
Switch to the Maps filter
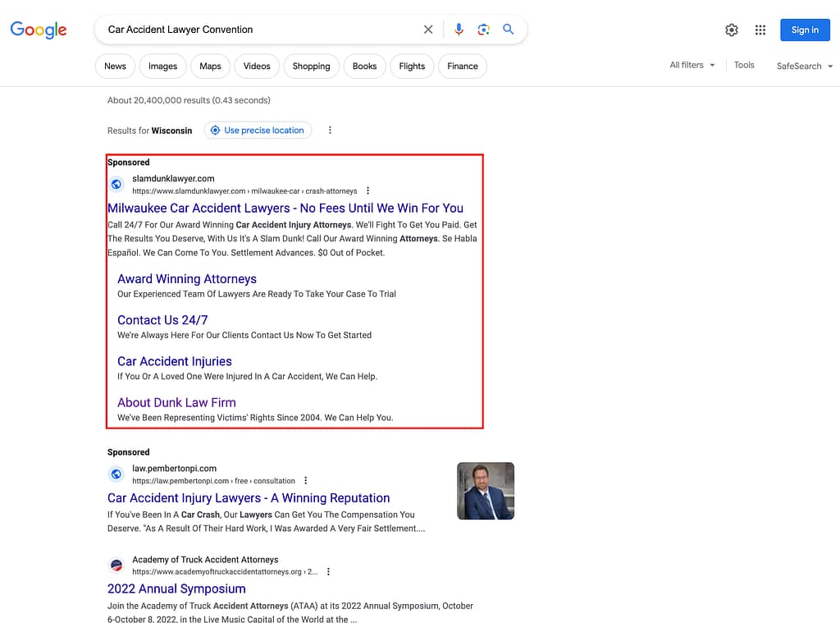(x=210, y=66)
